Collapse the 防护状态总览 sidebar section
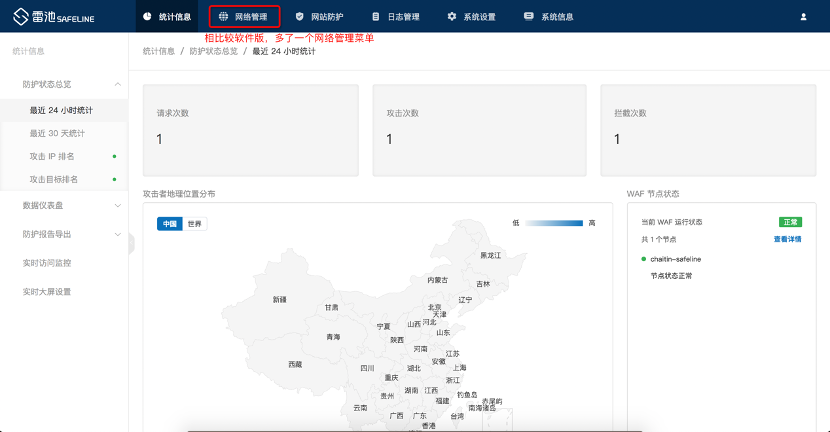Viewport: 830px width, 432px height. 118,85
